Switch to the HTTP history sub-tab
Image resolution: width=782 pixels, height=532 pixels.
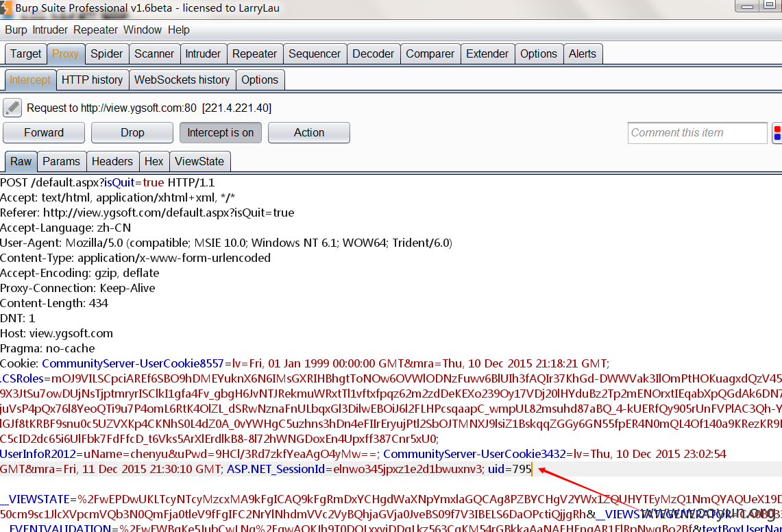[93, 80]
